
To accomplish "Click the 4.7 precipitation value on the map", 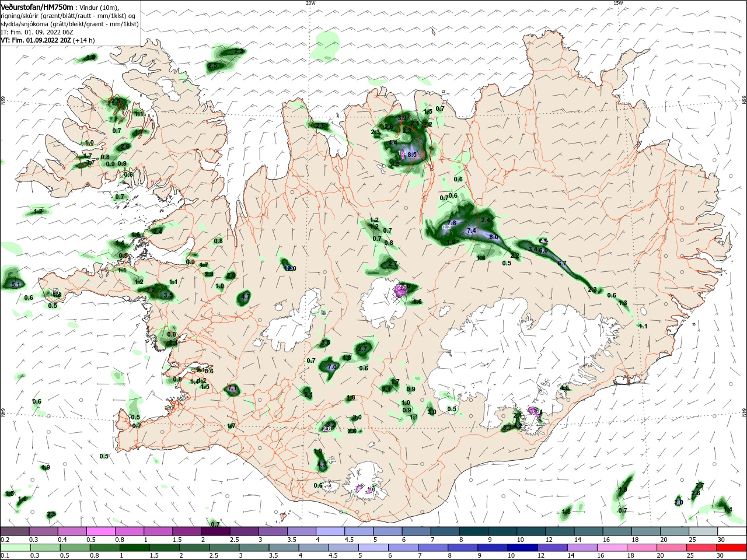I will [x=245, y=297].
